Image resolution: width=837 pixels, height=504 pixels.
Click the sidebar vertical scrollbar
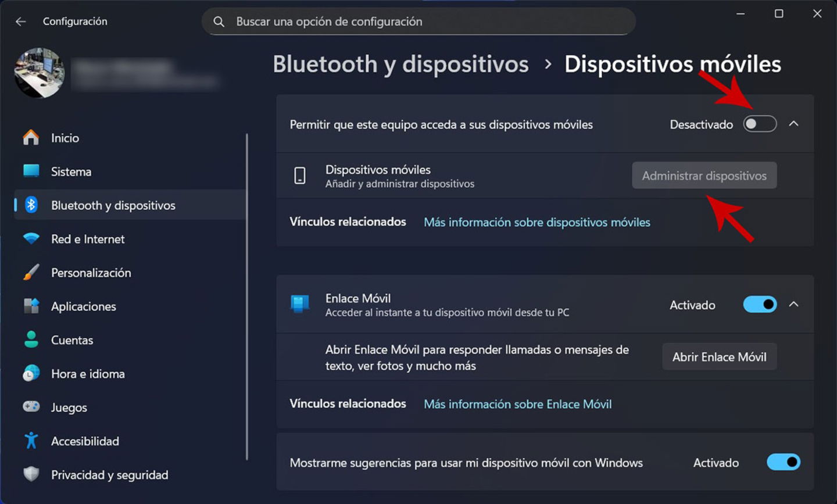247,296
